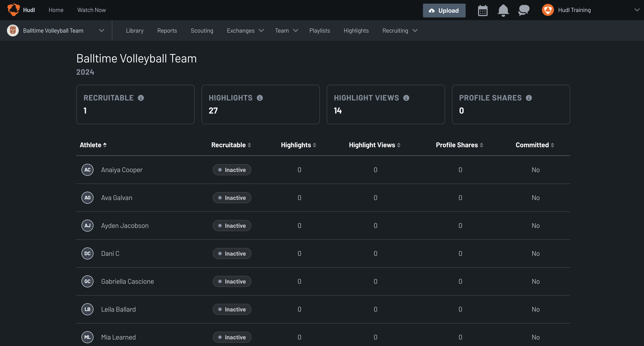Expand the Hudl Training account dropdown chevron

point(637,10)
